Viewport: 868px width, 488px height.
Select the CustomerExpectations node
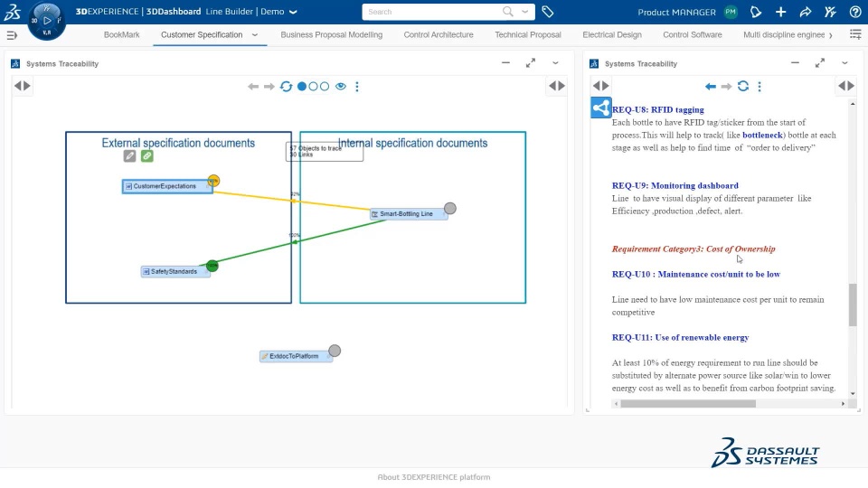(x=167, y=186)
